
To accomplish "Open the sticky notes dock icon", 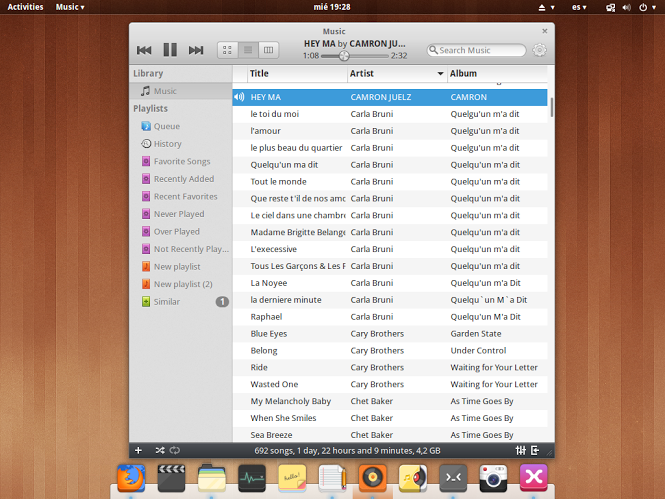I will [292, 478].
